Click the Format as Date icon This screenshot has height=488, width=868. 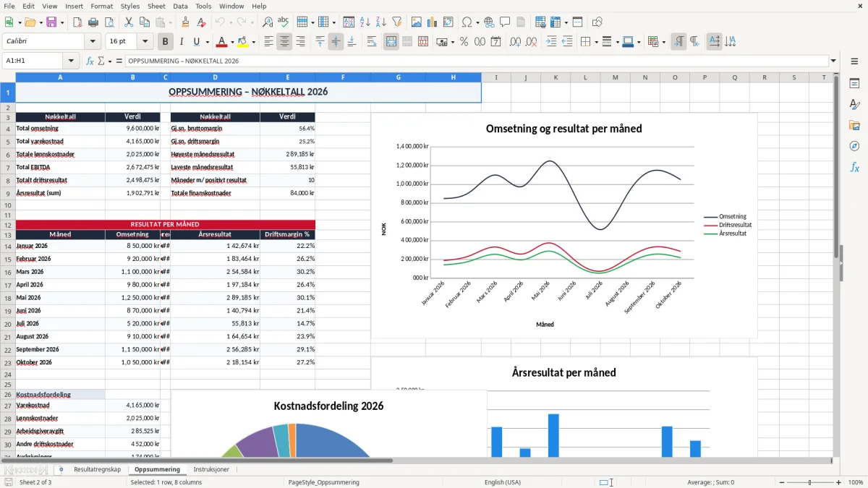click(x=495, y=42)
